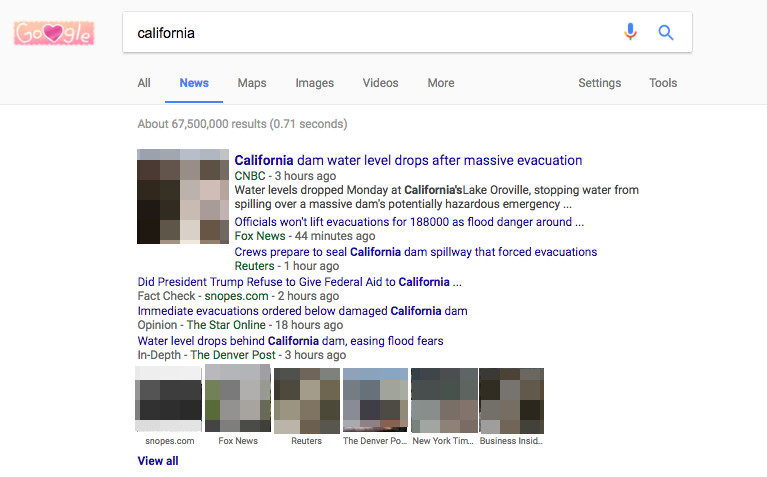Click the blue search magnifier icon
Screen dimensions: 767x477
click(x=666, y=32)
